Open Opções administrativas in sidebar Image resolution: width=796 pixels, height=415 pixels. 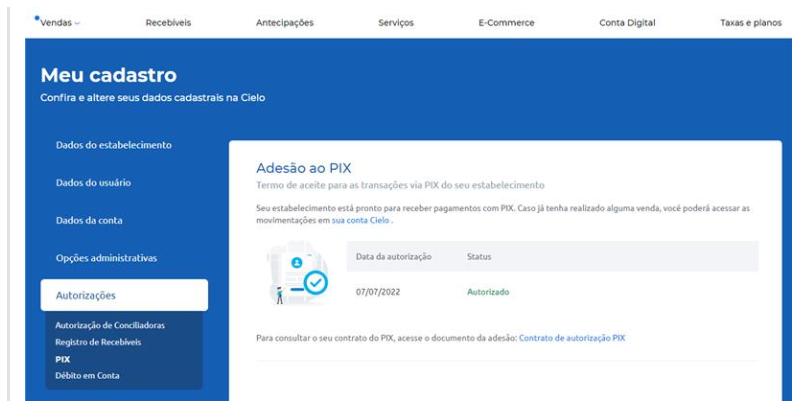[106, 258]
